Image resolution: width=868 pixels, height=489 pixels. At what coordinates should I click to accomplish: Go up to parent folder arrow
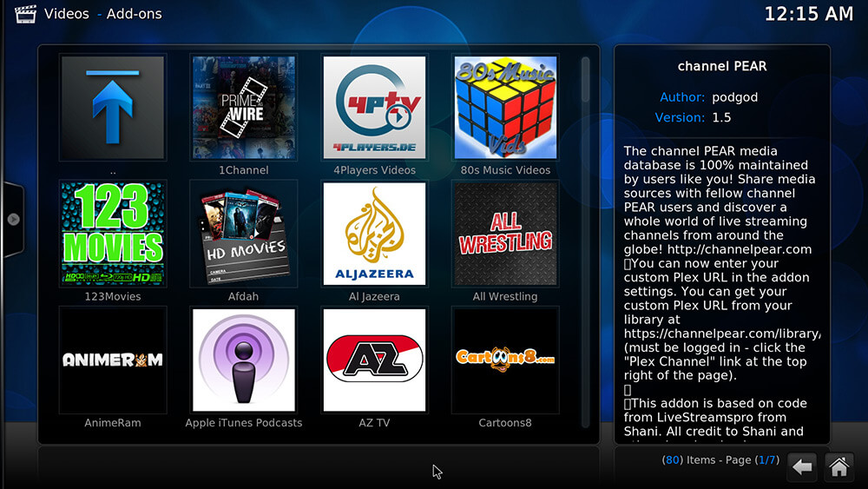[x=112, y=107]
